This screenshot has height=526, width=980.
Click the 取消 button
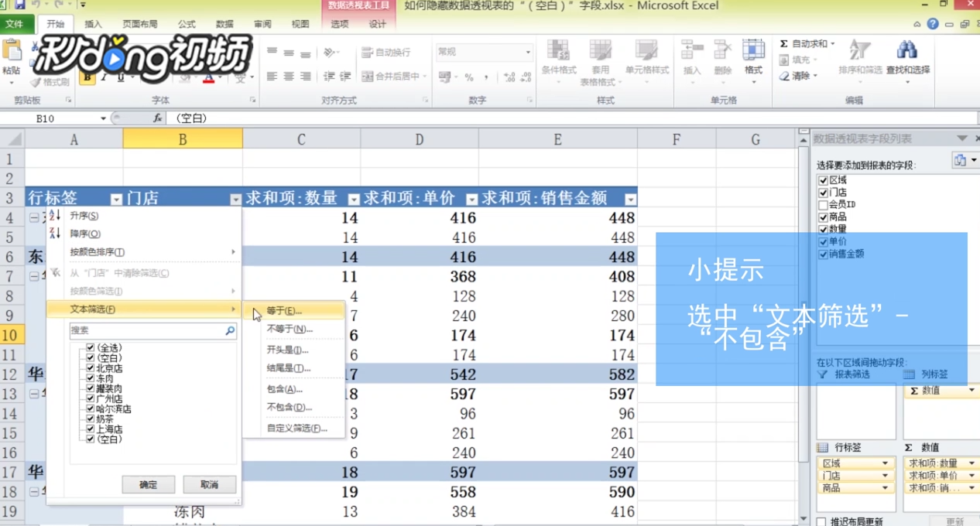(209, 484)
